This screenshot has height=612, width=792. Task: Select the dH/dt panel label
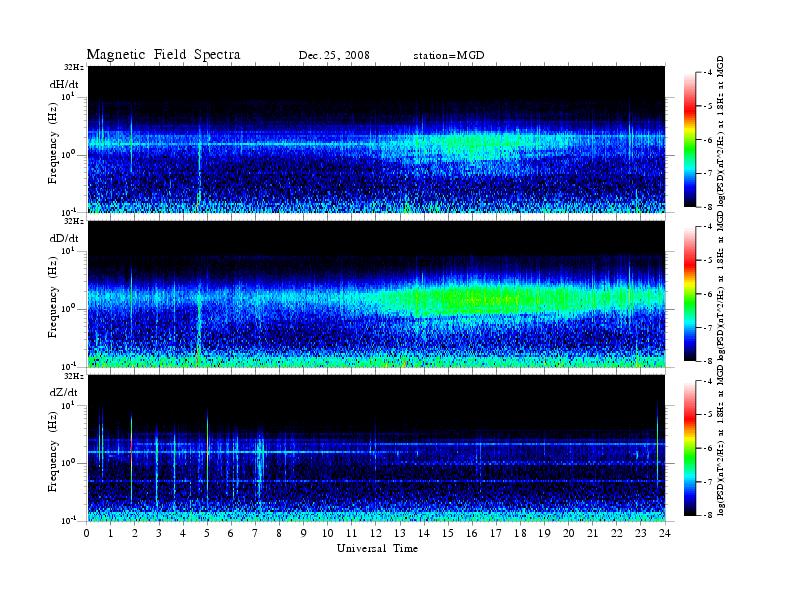(x=64, y=84)
